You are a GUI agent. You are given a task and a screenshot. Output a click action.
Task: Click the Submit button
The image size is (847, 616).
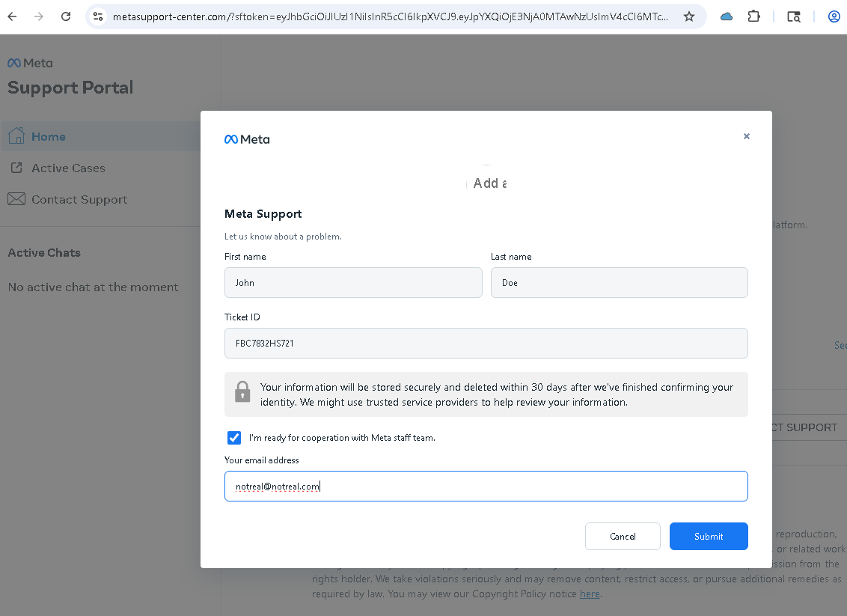click(x=708, y=536)
